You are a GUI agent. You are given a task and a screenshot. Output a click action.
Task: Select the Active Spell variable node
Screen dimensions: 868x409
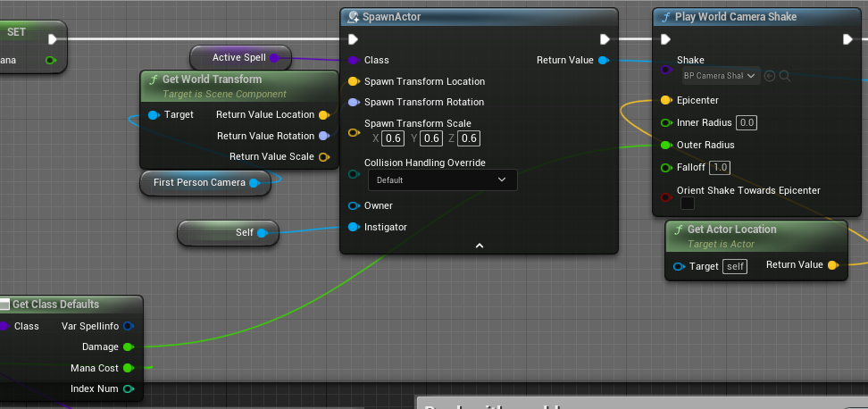[x=238, y=58]
